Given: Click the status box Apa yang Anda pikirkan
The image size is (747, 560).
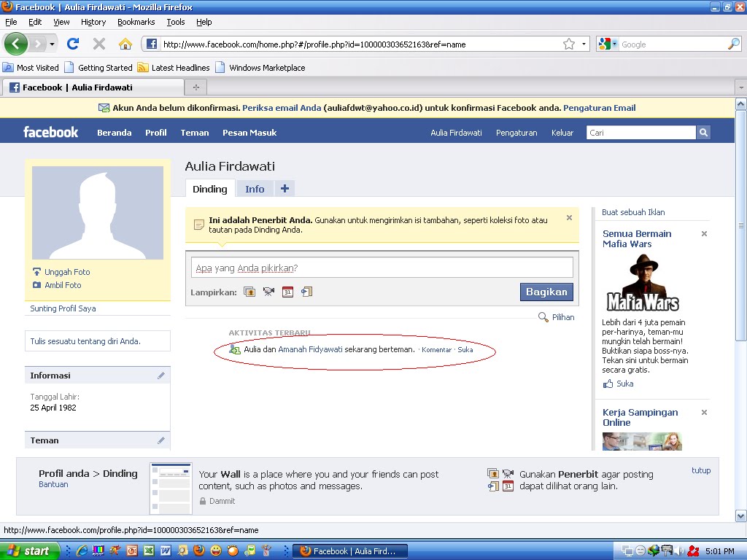Looking at the screenshot, I should click(x=382, y=268).
